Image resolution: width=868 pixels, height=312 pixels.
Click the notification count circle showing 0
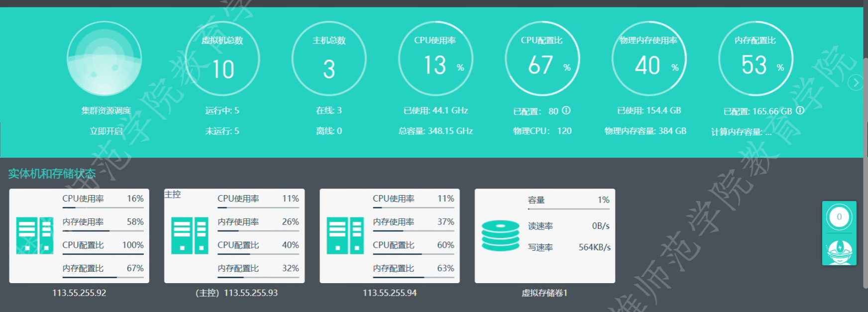(839, 217)
